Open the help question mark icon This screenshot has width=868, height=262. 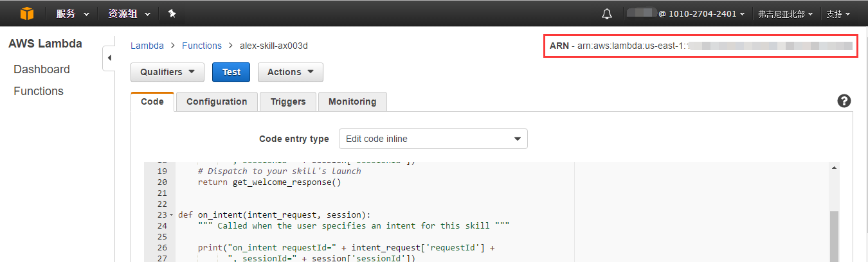click(x=844, y=101)
